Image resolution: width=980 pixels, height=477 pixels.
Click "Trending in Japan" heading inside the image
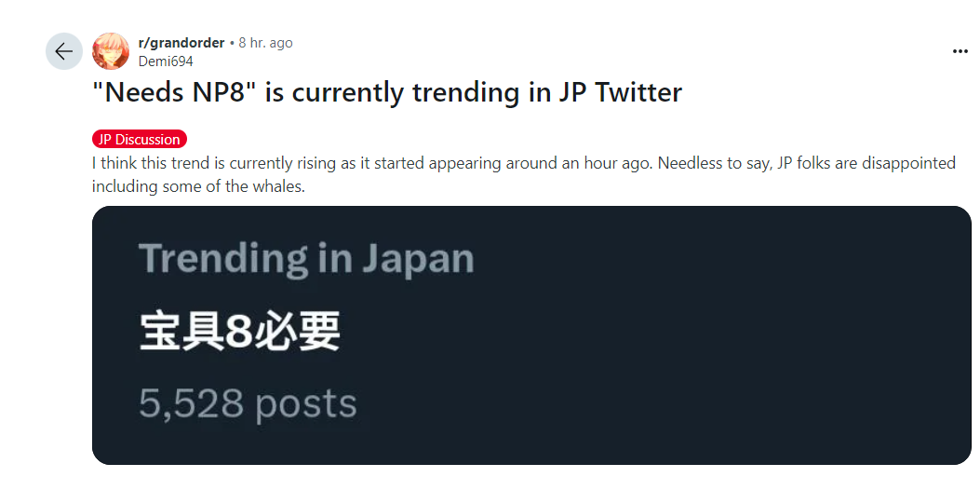(306, 258)
